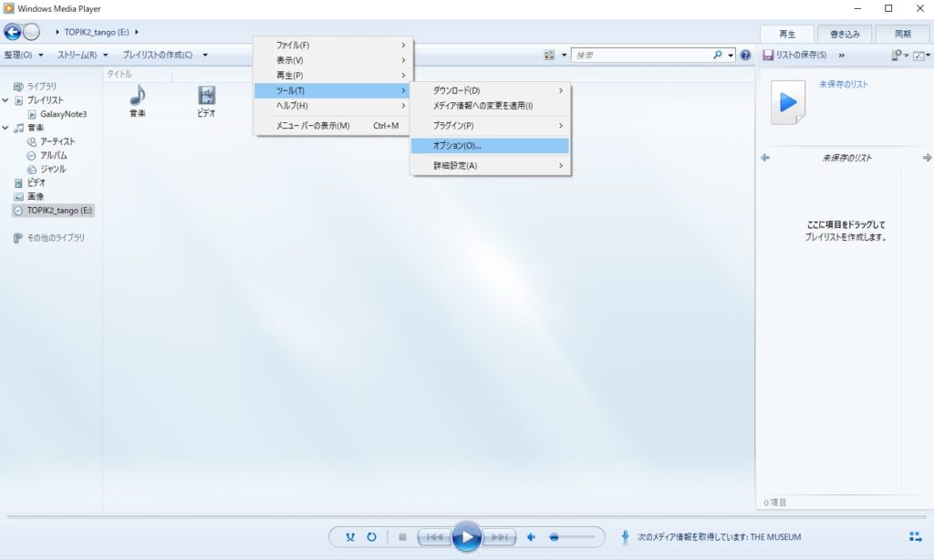Screen dimensions: 934x560
Task: Click the magnifier search icon
Action: pyautogui.click(x=718, y=55)
